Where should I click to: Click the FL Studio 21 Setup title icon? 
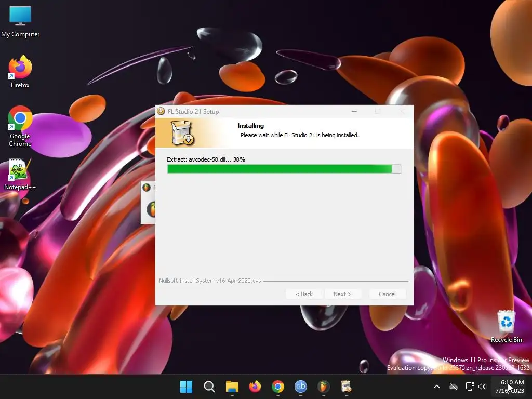tap(161, 111)
